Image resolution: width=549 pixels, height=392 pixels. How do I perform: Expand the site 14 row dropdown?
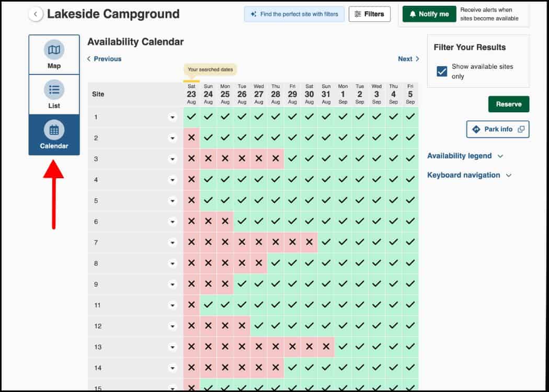[x=172, y=368]
